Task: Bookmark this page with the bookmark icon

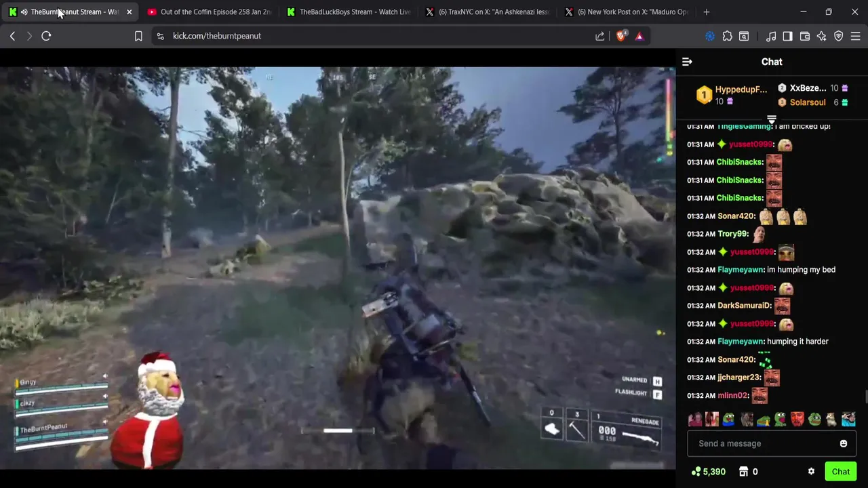Action: (x=138, y=36)
